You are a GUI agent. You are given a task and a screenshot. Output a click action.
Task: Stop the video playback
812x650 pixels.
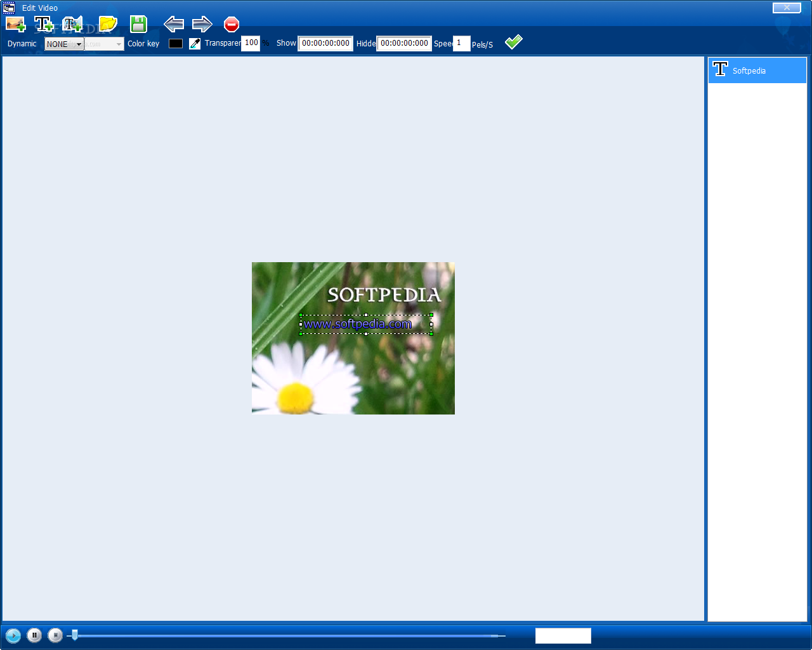pyautogui.click(x=55, y=635)
